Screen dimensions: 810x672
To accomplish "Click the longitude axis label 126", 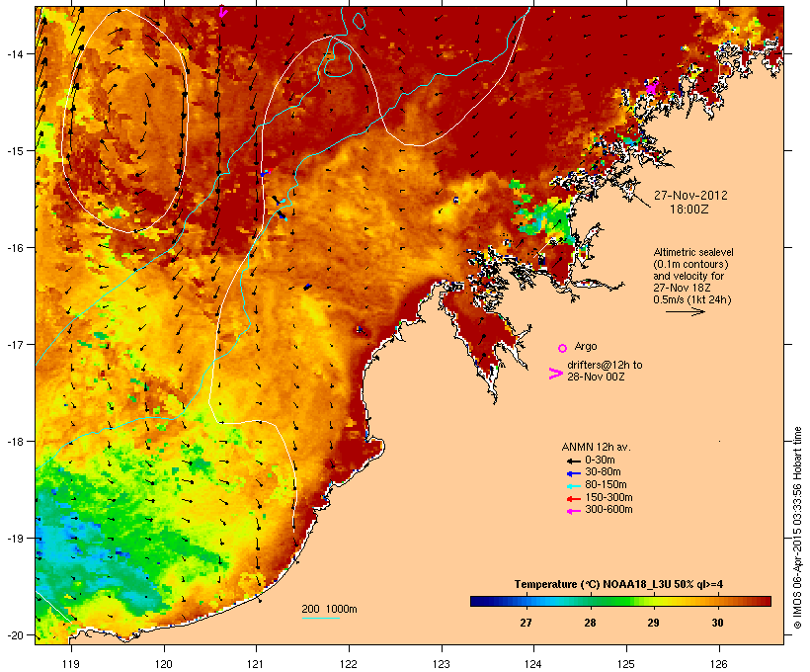I will (x=719, y=664).
